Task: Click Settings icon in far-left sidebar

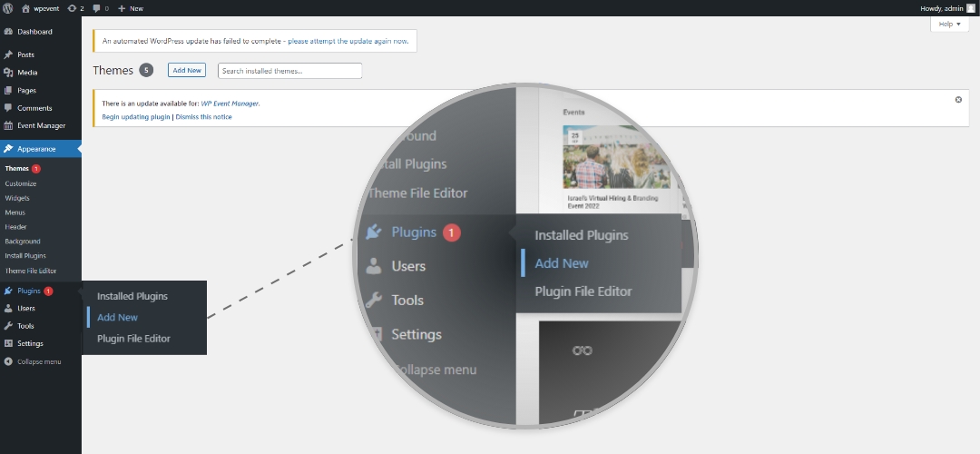Action: (8, 343)
